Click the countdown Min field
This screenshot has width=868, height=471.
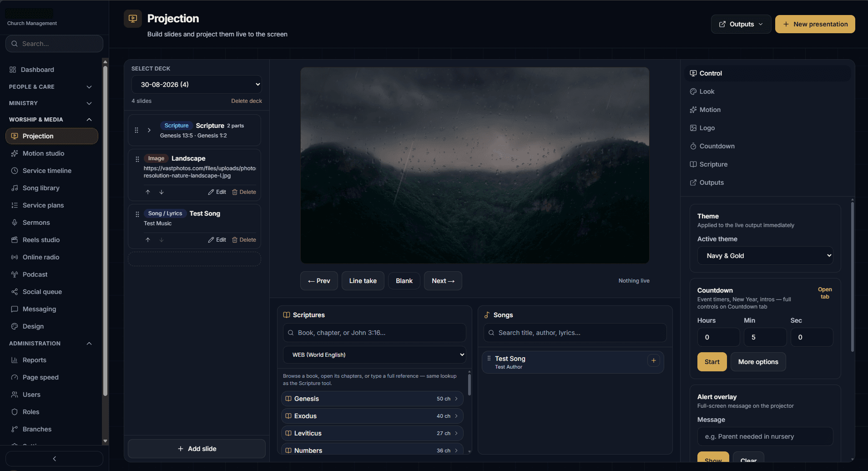pos(765,337)
